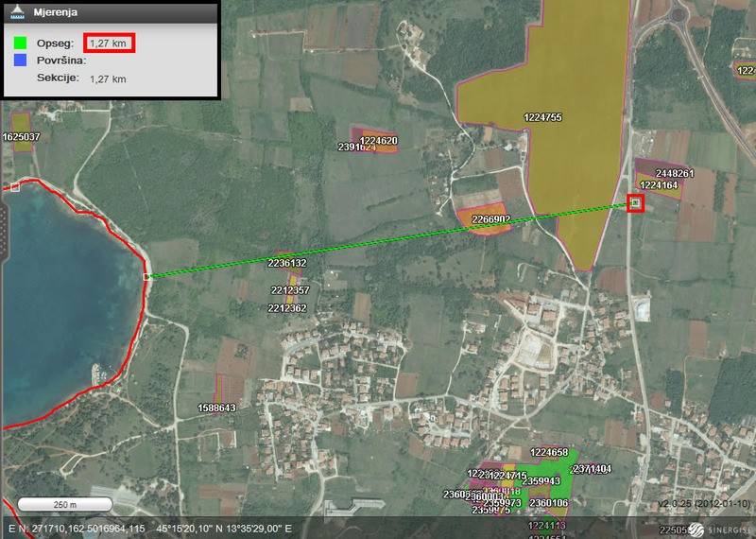
Task: Click the Sinergise logo
Action: click(721, 530)
